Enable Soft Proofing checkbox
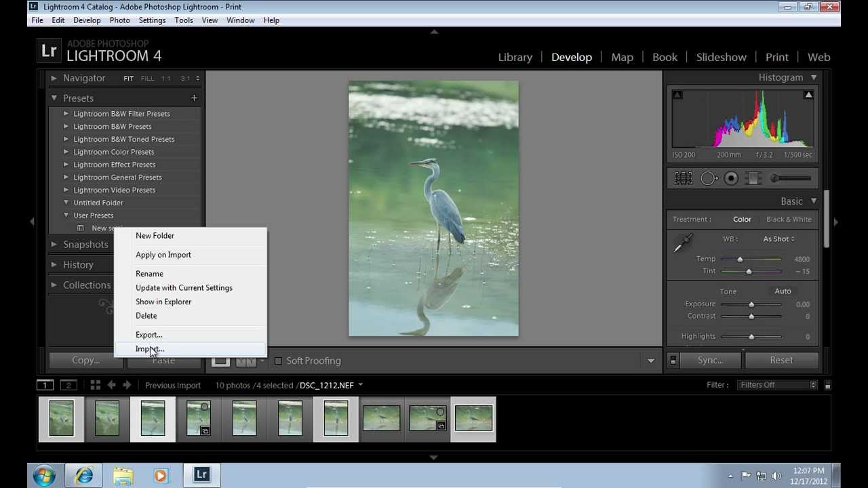The height and width of the screenshot is (488, 868). click(278, 361)
